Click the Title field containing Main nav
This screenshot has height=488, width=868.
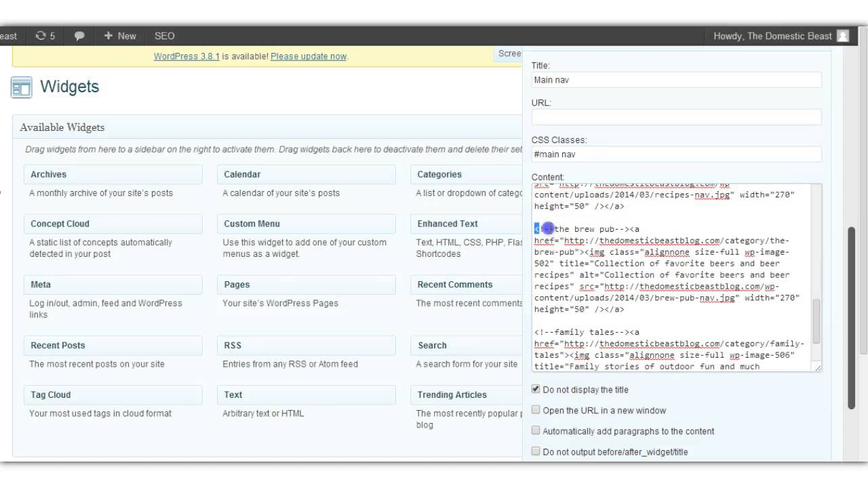[x=676, y=80]
